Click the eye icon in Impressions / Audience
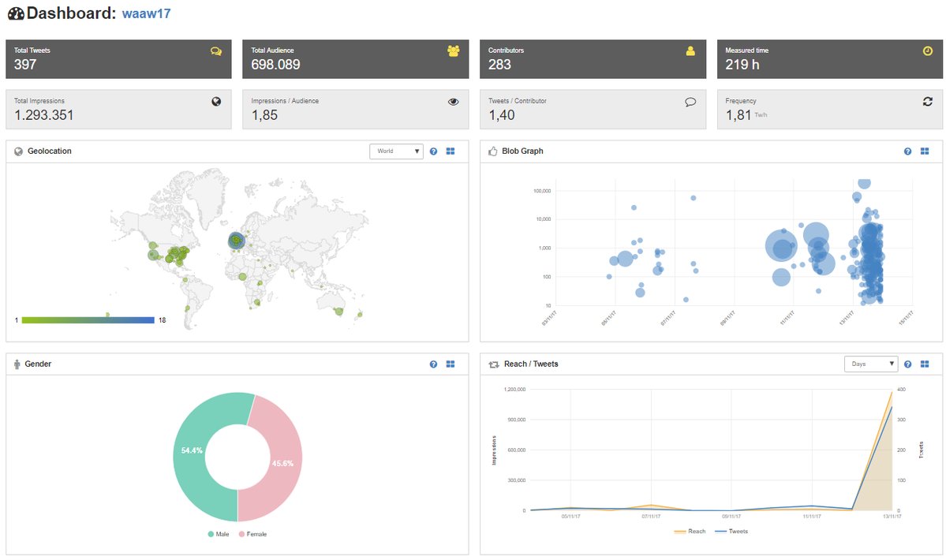Viewport: 946px width, 560px height. (453, 102)
